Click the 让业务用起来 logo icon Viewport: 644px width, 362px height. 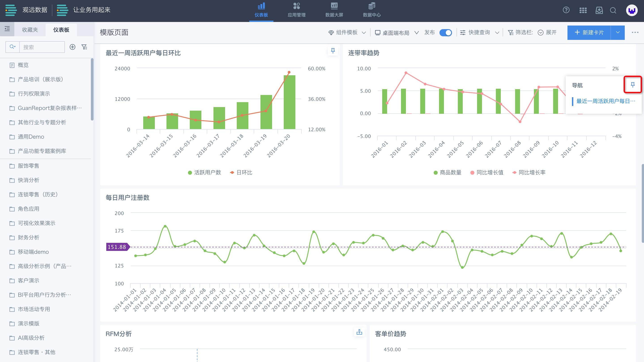[x=62, y=10]
